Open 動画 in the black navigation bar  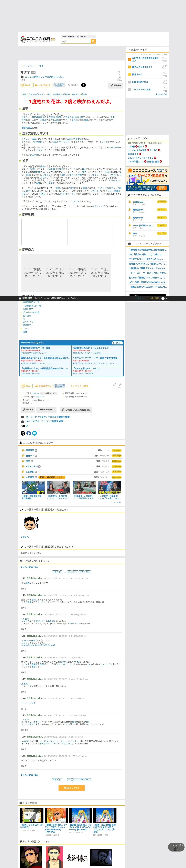click(x=25, y=298)
